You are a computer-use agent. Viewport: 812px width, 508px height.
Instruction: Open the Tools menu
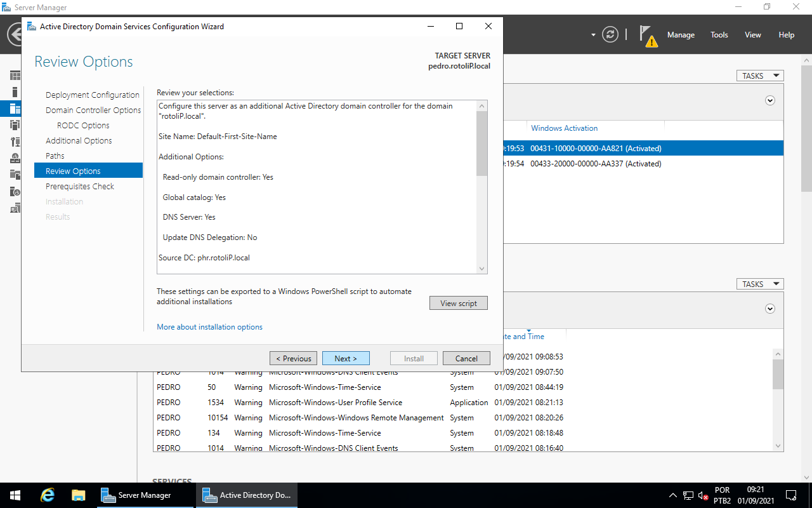click(719, 35)
